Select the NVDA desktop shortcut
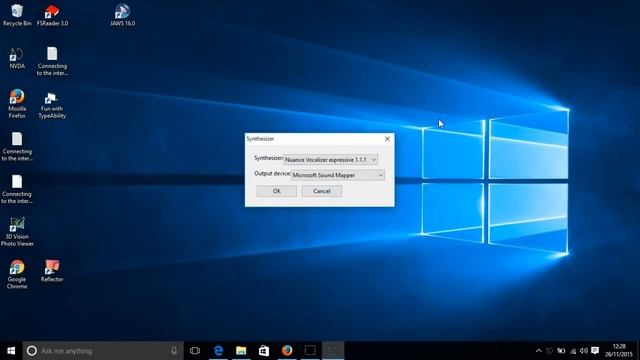This screenshot has height=360, width=640. [17, 58]
